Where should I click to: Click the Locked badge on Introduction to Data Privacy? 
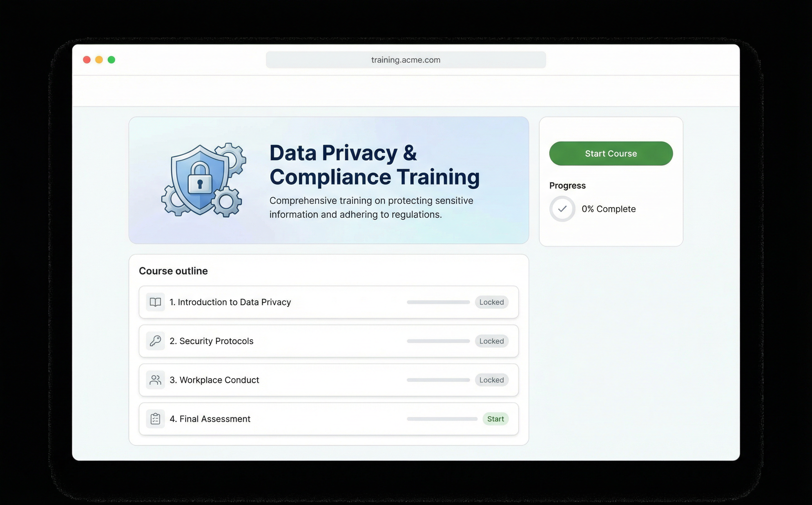point(491,302)
